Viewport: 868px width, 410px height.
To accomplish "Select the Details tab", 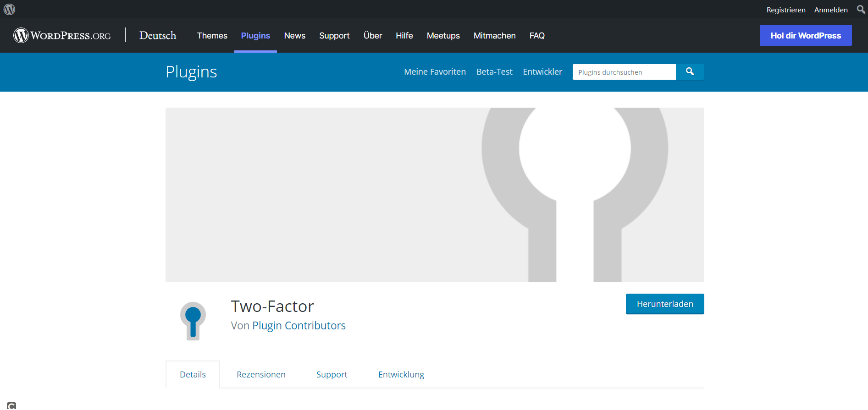I will tap(193, 375).
